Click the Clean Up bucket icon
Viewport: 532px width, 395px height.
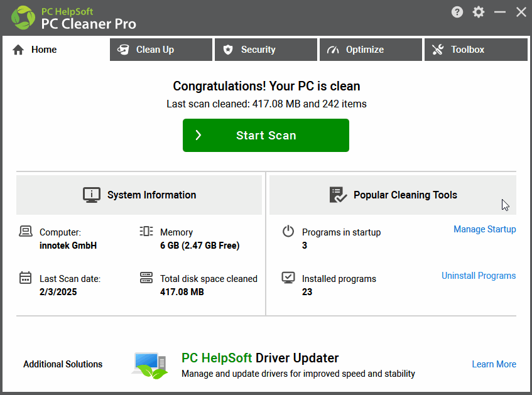click(123, 50)
